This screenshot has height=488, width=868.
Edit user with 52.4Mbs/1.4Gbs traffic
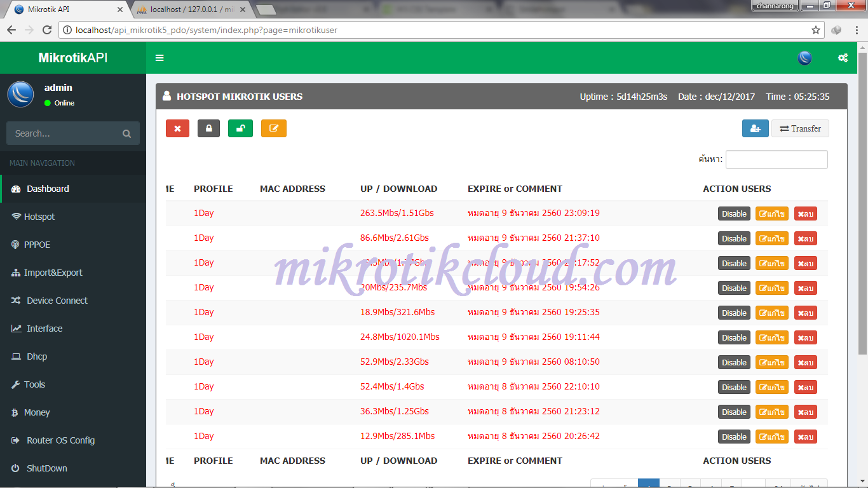[772, 387]
